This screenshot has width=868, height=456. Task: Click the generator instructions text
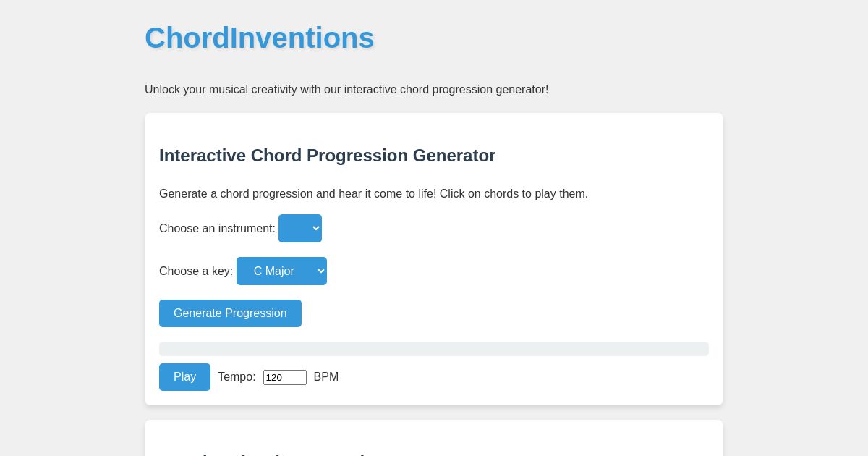click(373, 194)
